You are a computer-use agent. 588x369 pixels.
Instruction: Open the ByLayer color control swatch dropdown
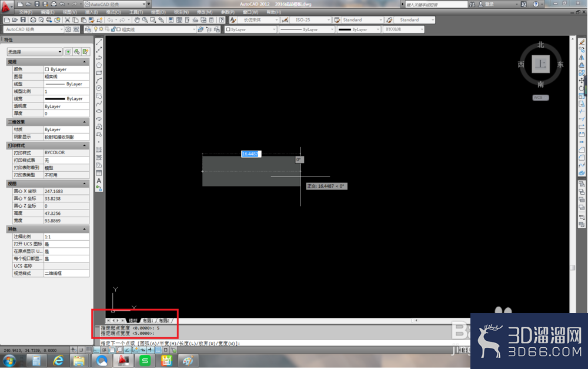(251, 29)
